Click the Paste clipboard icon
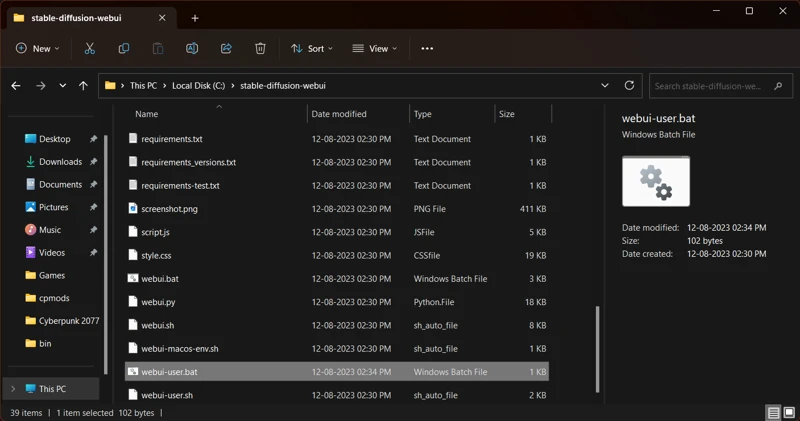The image size is (800, 421). 158,48
